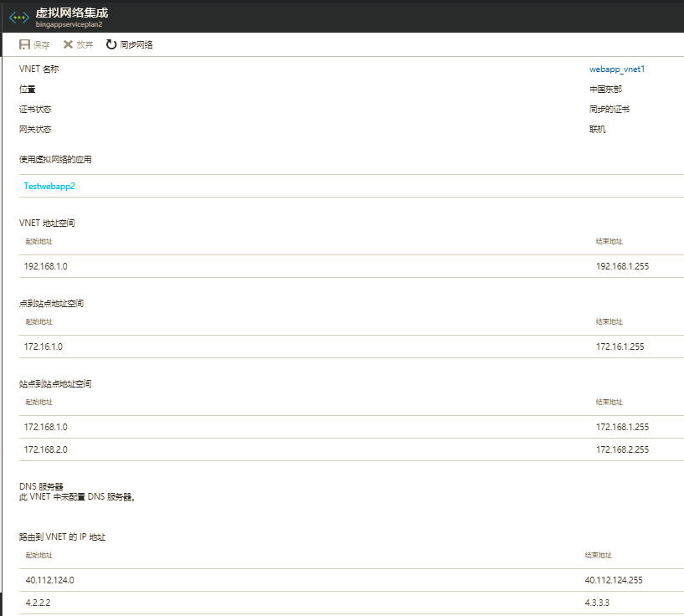This screenshot has width=684, height=616.
Task: Click point-to-site start address 172.16.1.0
Action: coord(44,346)
